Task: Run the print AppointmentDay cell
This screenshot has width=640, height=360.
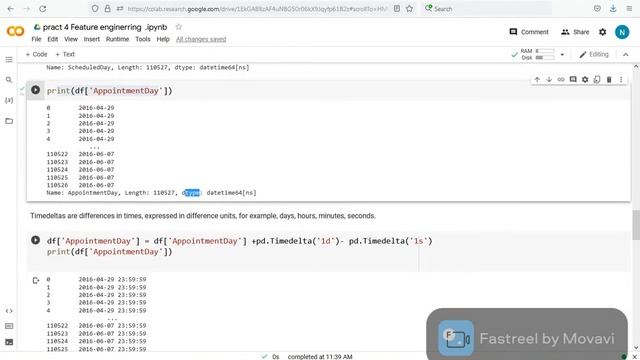Action: coord(36,90)
